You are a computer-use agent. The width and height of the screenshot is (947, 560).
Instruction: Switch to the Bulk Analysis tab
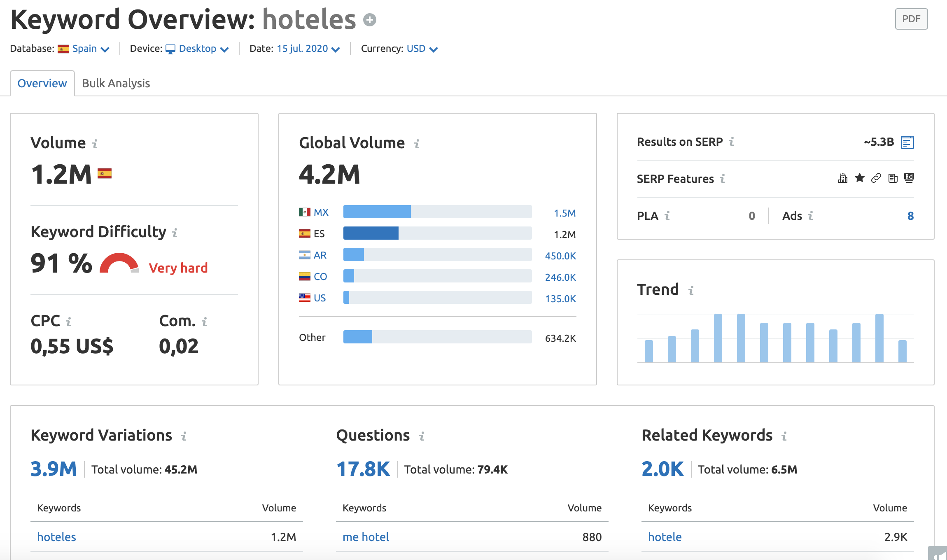(x=116, y=83)
